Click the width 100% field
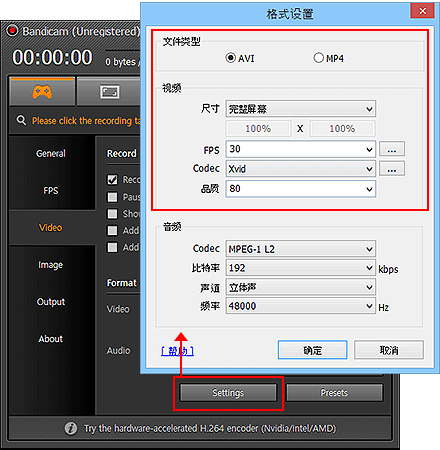 258,129
